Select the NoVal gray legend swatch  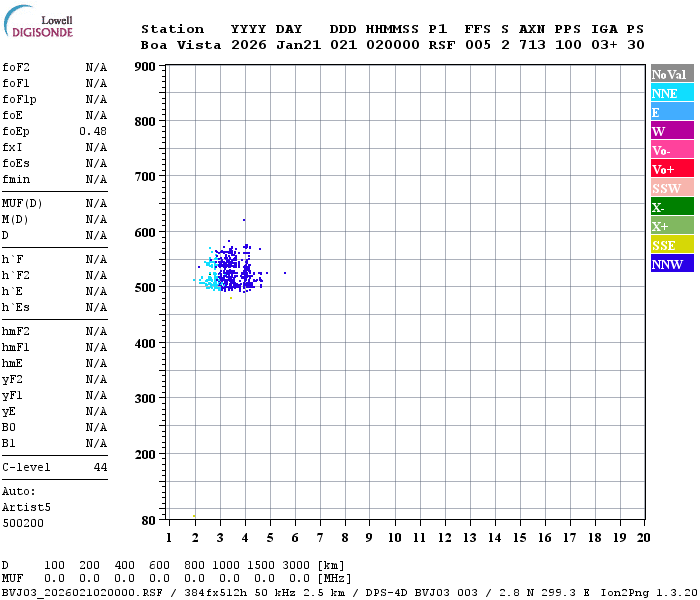(x=672, y=74)
